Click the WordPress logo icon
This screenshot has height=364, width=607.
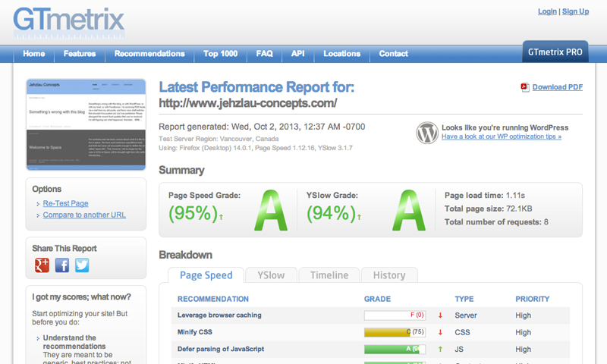point(426,133)
